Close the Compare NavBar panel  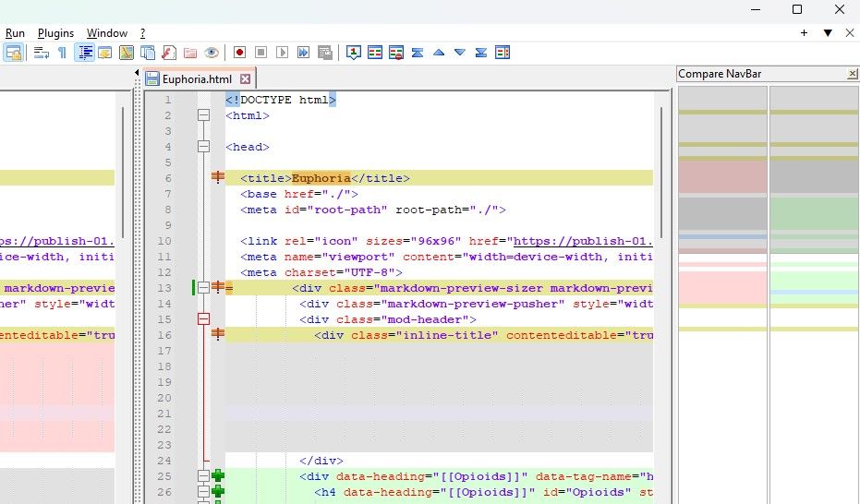pos(852,74)
